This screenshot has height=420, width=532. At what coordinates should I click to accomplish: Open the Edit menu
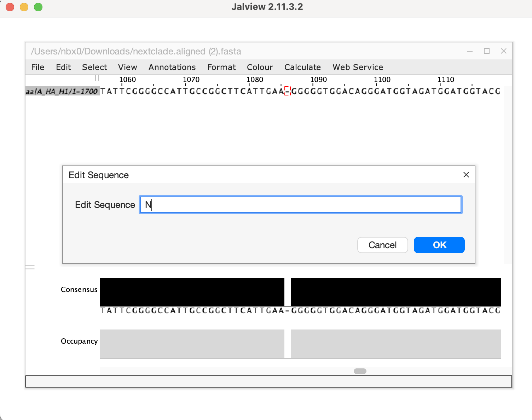[x=63, y=67]
